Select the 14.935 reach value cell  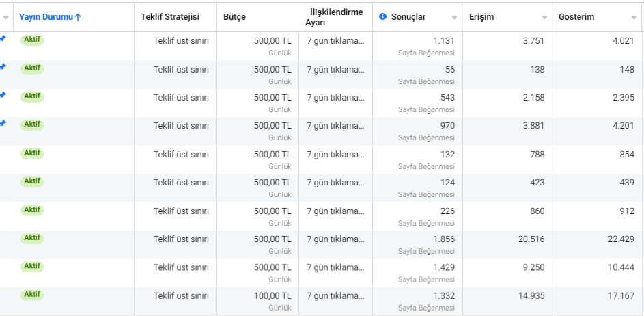coord(507,301)
